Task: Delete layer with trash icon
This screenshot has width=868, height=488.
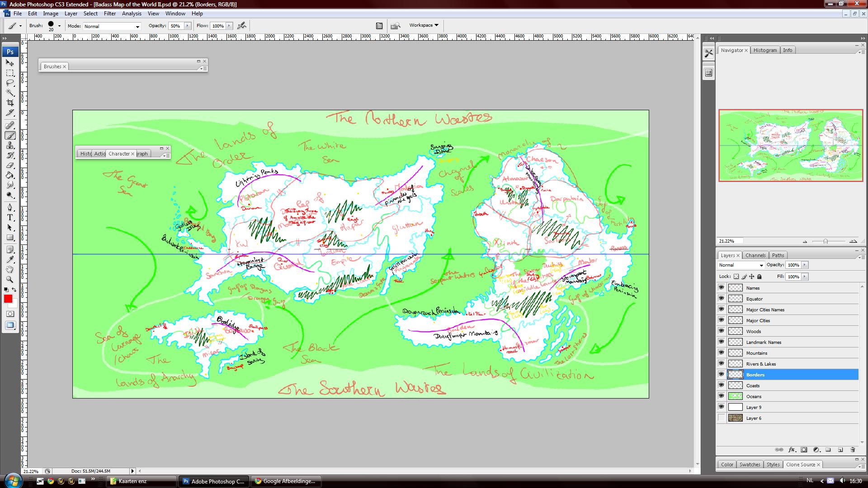Action: (853, 450)
